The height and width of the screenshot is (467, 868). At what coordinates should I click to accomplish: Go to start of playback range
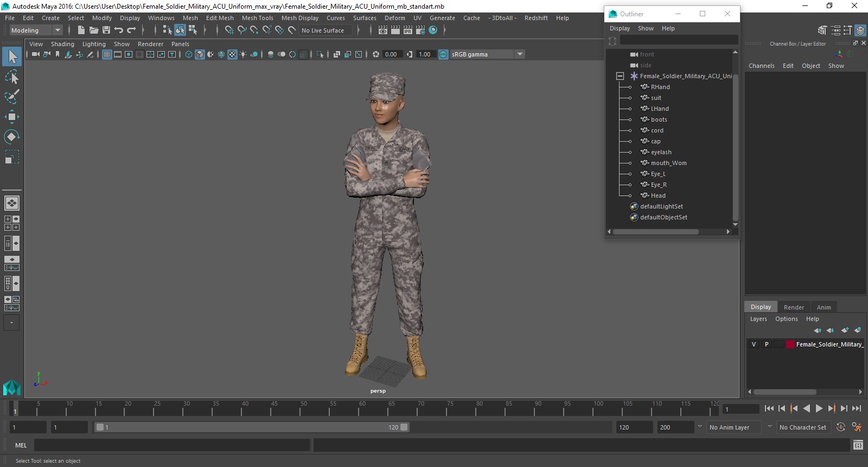click(x=769, y=408)
